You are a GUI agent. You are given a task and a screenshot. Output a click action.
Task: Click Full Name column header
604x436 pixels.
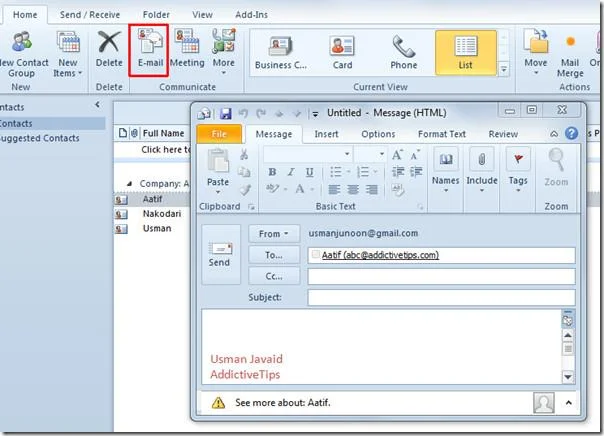[x=163, y=133]
